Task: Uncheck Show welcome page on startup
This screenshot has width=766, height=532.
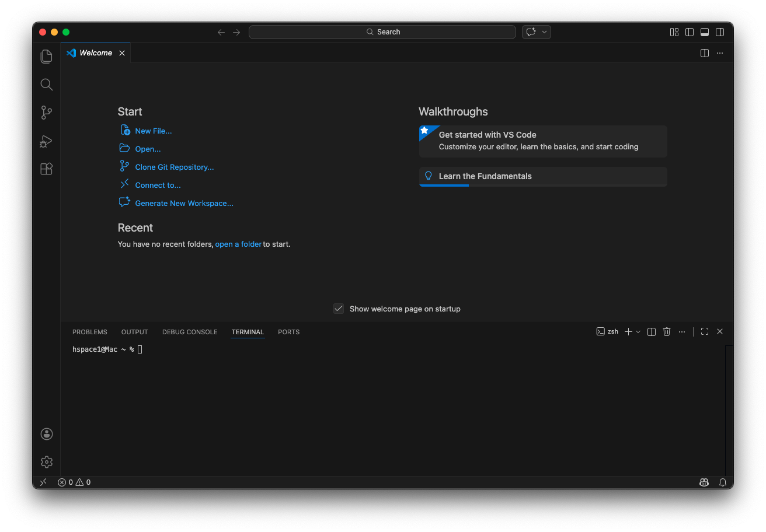Action: 339,309
